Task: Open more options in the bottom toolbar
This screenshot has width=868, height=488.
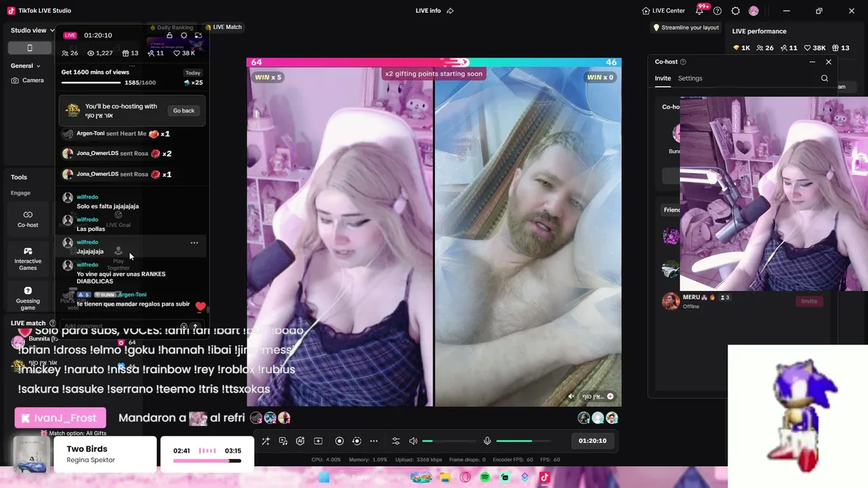Action: (374, 441)
